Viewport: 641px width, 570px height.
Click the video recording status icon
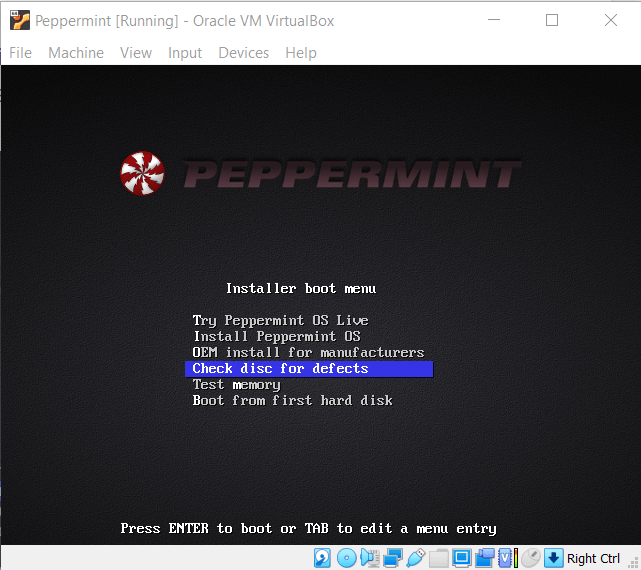click(485, 558)
